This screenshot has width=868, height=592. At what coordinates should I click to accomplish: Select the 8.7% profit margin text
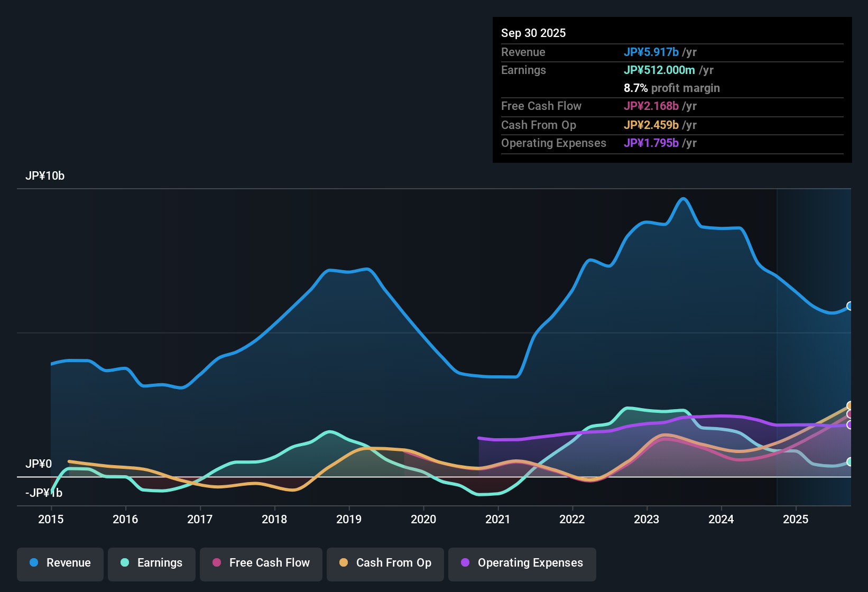click(671, 88)
